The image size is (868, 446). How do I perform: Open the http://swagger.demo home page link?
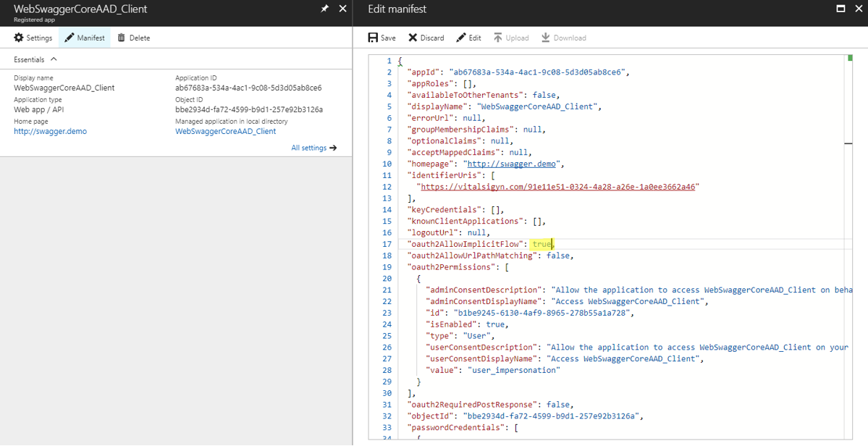[x=51, y=132]
